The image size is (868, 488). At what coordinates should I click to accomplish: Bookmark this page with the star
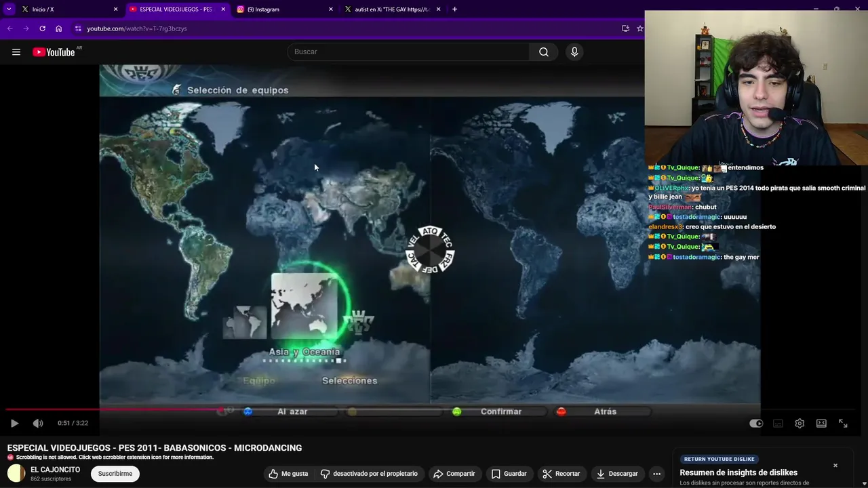tap(639, 28)
